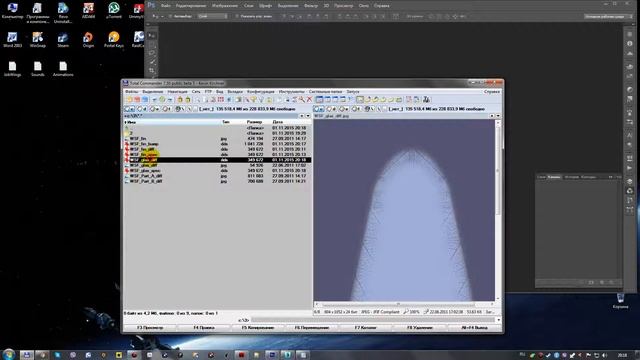640x360 pixels.
Task: Select Photoshop Crop tool in tools panel
Action: [152, 70]
